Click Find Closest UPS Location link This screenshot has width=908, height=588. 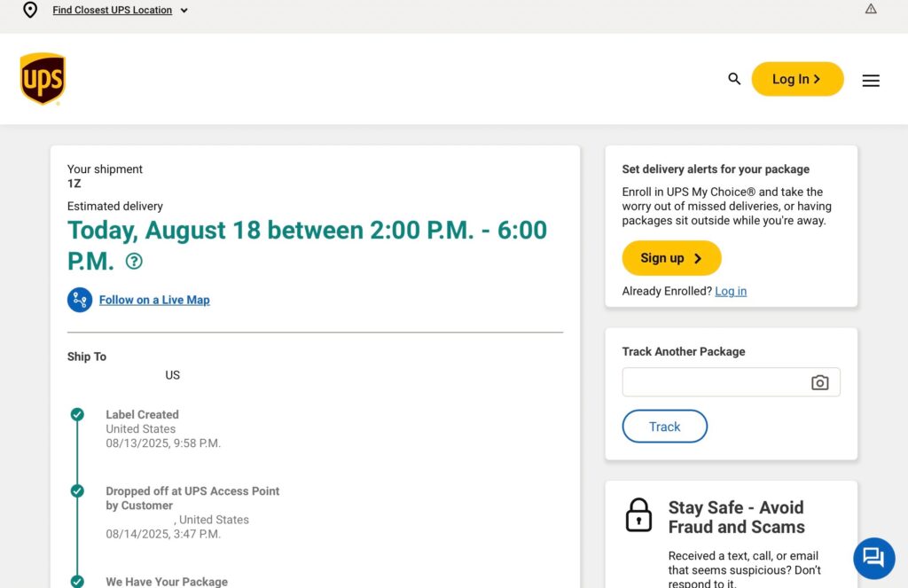[x=113, y=10]
